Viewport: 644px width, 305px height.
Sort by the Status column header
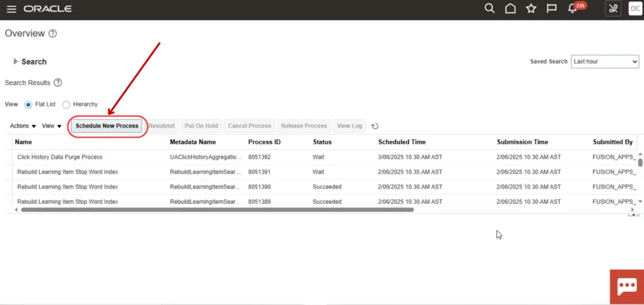tap(322, 142)
